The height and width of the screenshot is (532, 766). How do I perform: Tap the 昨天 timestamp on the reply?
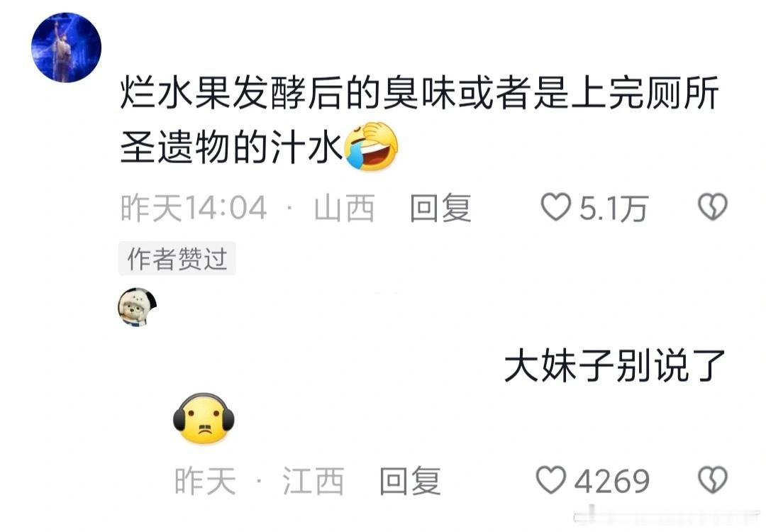205,481
